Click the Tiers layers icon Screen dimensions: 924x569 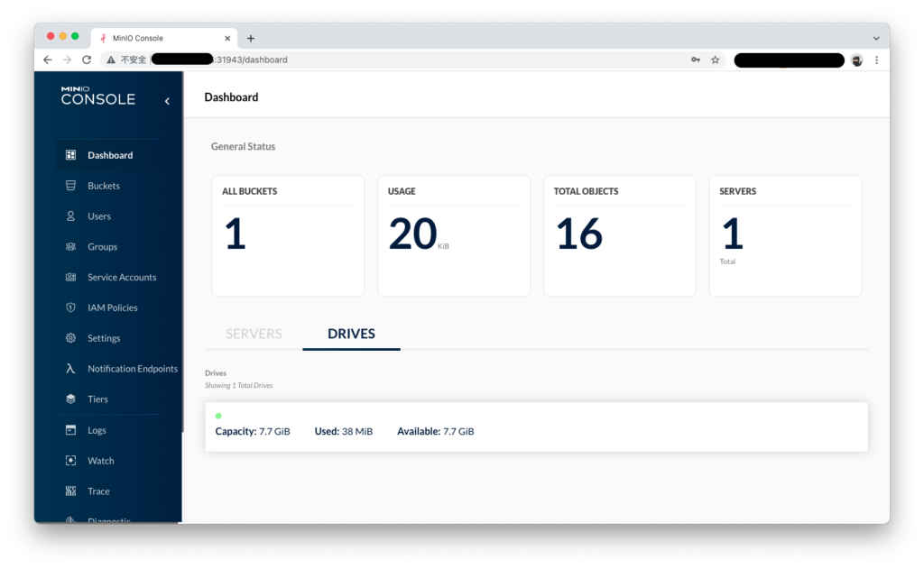tap(70, 399)
